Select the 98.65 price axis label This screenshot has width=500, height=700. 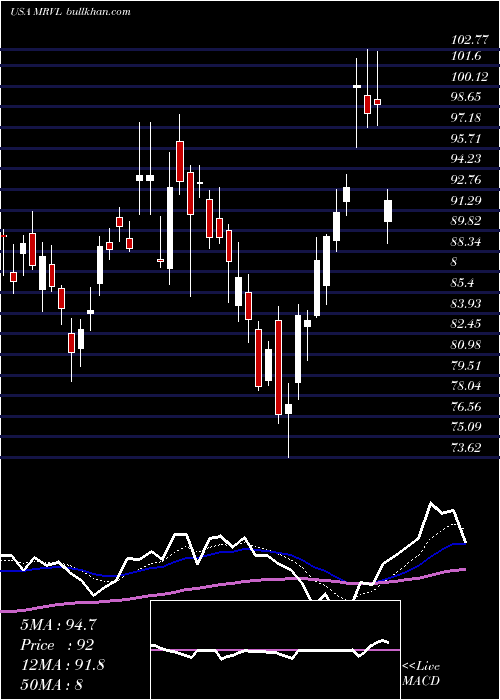pos(466,97)
